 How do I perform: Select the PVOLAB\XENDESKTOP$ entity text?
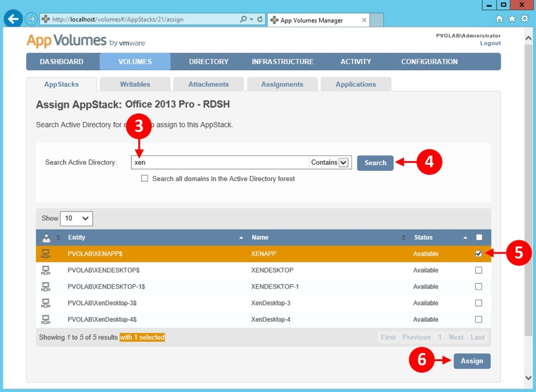click(x=104, y=270)
